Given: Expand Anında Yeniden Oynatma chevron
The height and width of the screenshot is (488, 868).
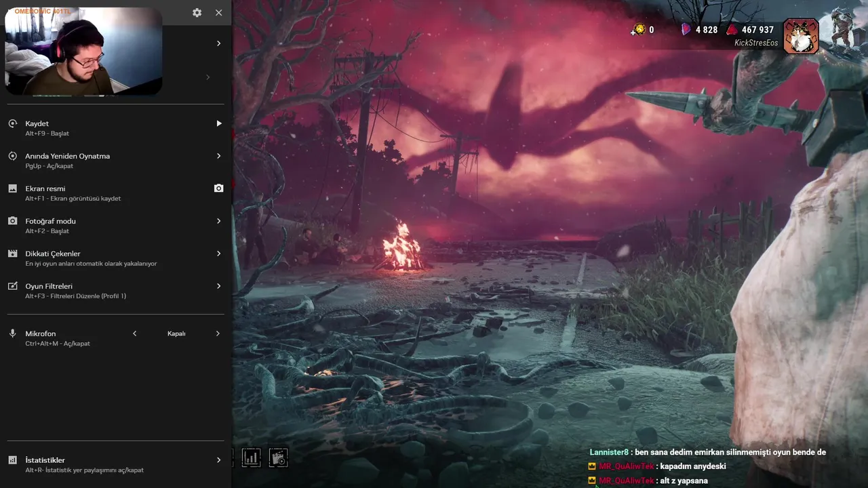Looking at the screenshot, I should 218,156.
